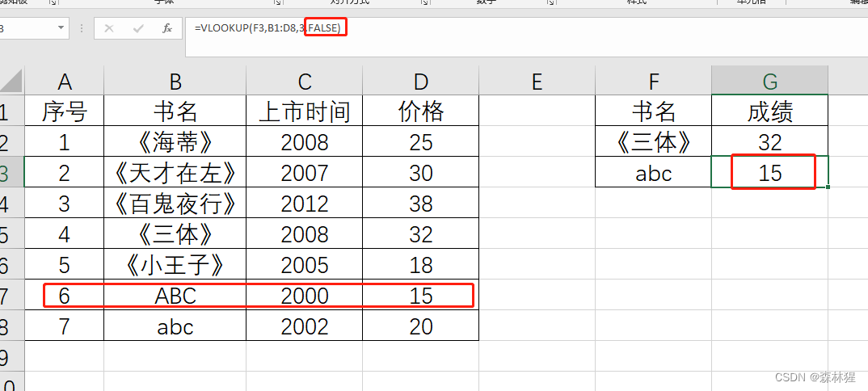Select the lowercase abc cell in column B

click(x=175, y=326)
